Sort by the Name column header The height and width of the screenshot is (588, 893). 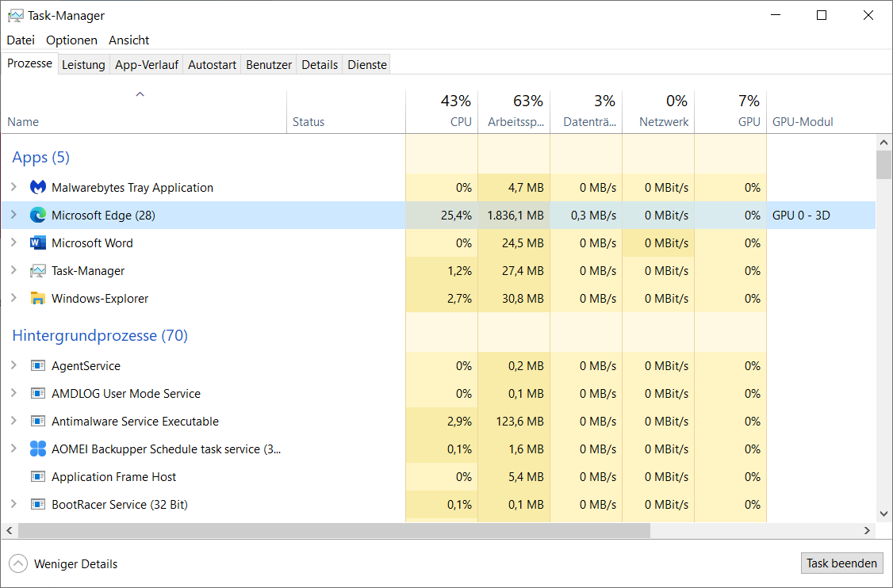coord(144,112)
